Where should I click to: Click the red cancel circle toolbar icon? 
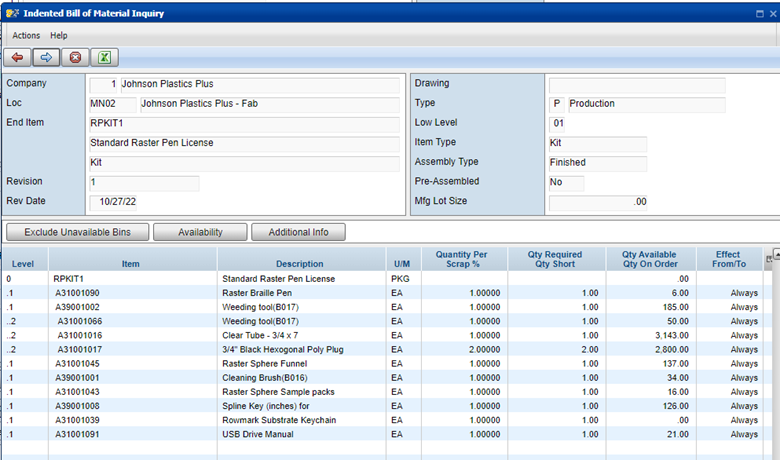[75, 58]
